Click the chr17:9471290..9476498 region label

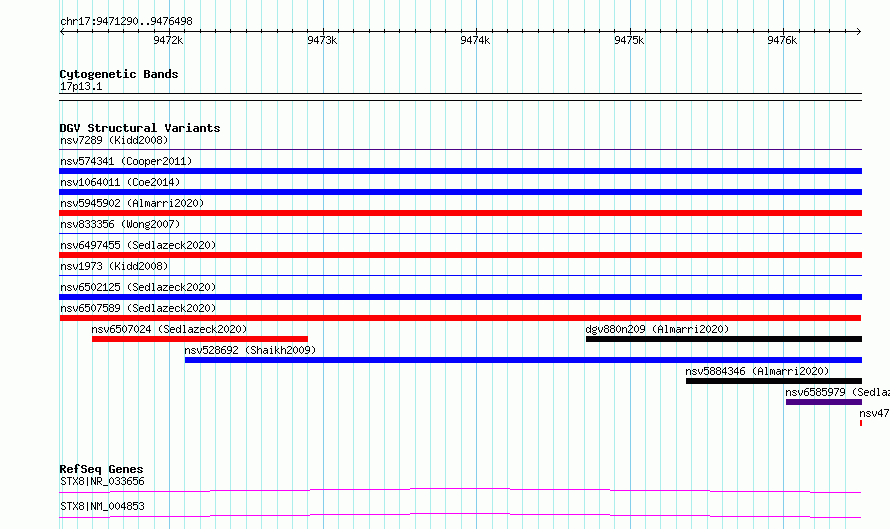pos(126,21)
